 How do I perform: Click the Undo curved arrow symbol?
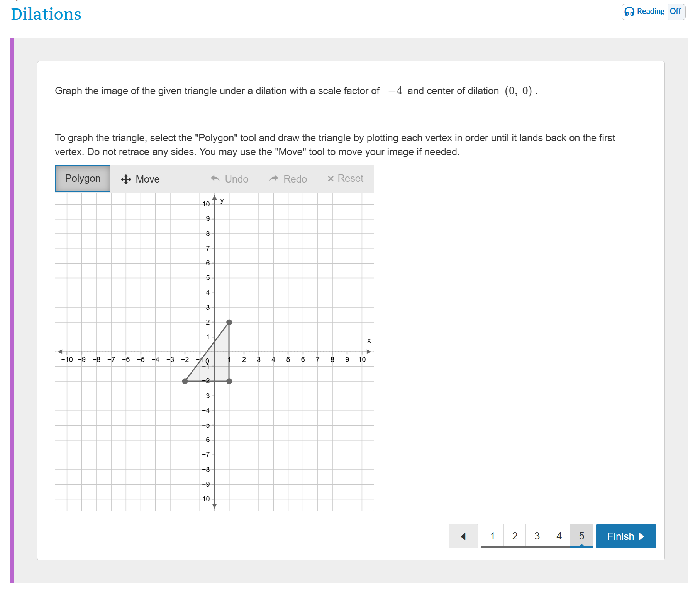point(215,178)
